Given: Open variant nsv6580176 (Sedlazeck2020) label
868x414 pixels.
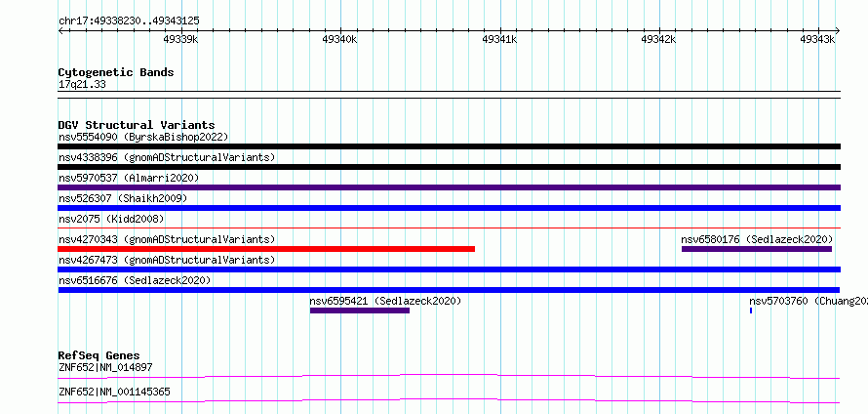Looking at the screenshot, I should [x=757, y=239].
